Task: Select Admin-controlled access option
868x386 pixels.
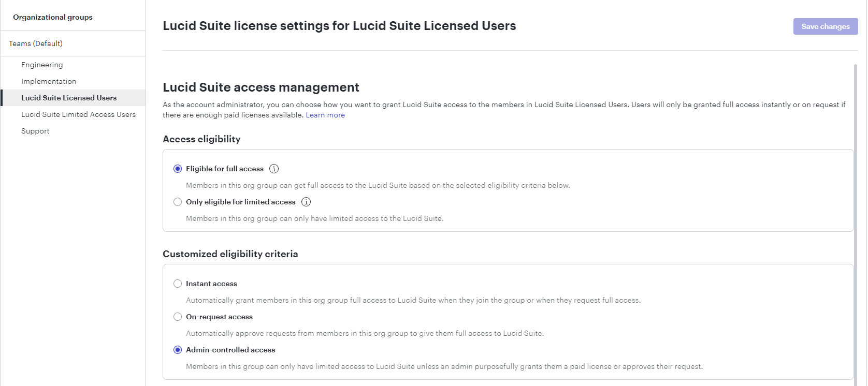Action: pos(178,350)
